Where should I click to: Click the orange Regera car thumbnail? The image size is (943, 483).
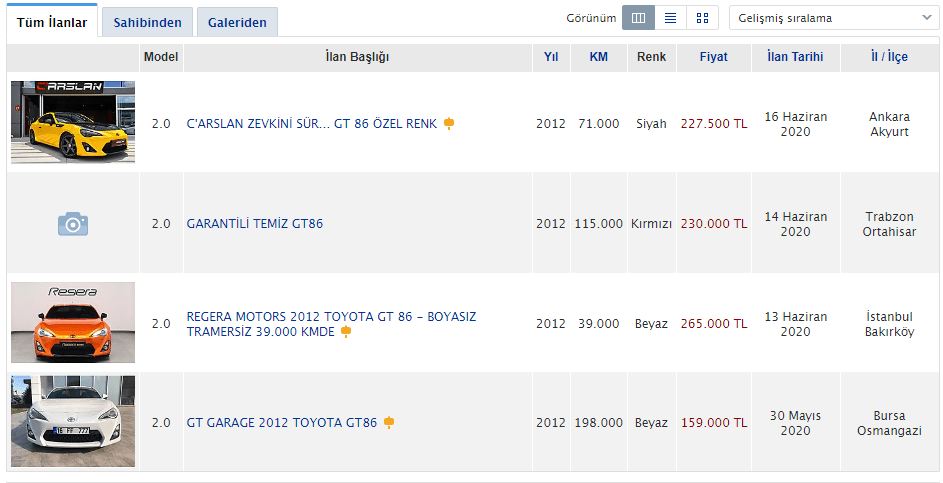coord(73,322)
